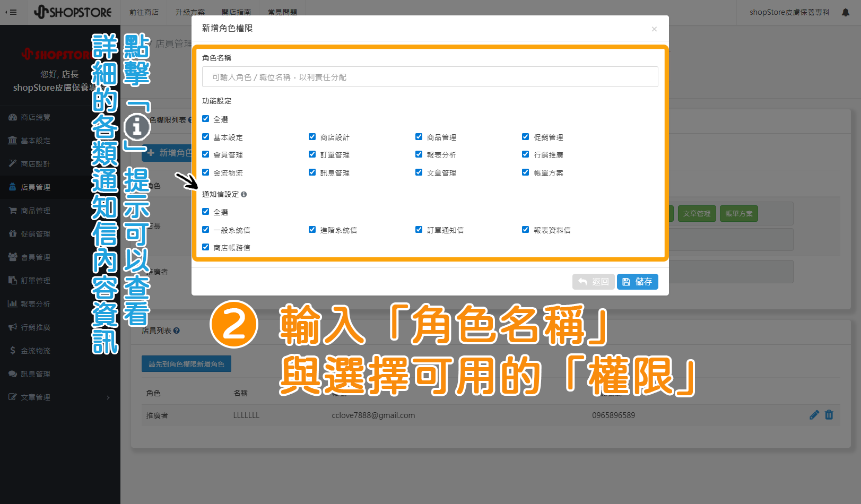Open the notification bell
Viewport: 861px width, 504px height.
pyautogui.click(x=846, y=12)
